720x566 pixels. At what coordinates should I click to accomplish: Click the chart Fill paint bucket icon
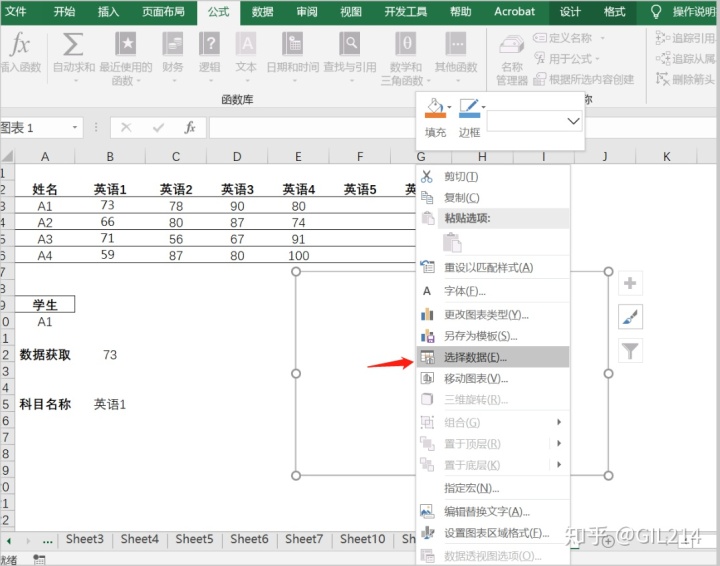(435, 108)
